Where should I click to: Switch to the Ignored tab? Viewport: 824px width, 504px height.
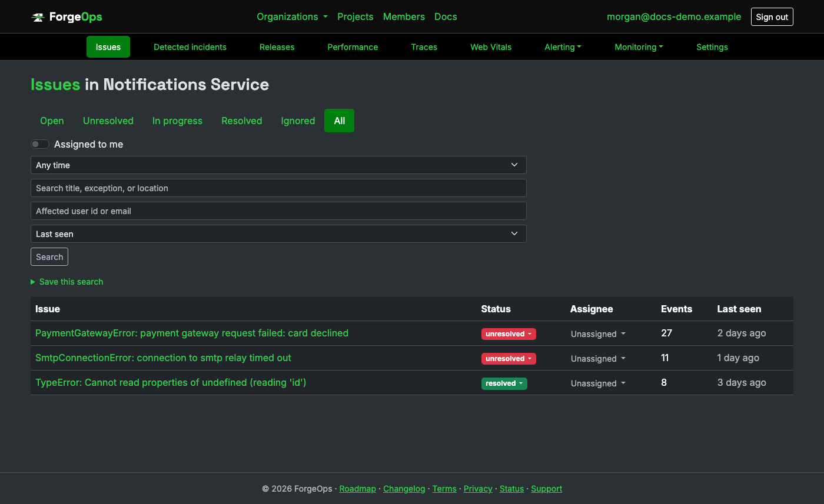coord(298,121)
